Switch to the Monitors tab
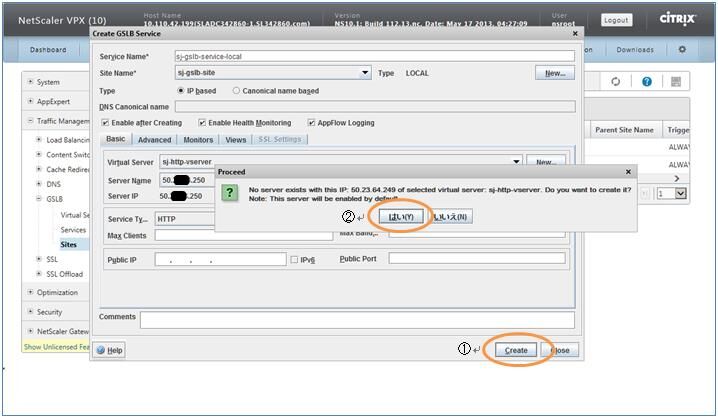 (x=198, y=140)
